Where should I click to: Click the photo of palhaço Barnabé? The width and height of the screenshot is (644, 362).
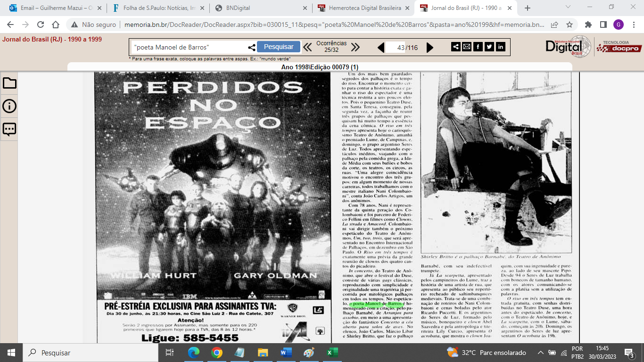click(x=495, y=162)
